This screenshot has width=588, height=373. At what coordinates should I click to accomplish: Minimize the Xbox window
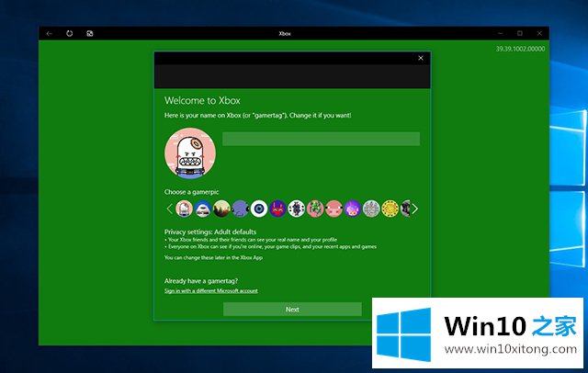coord(500,33)
